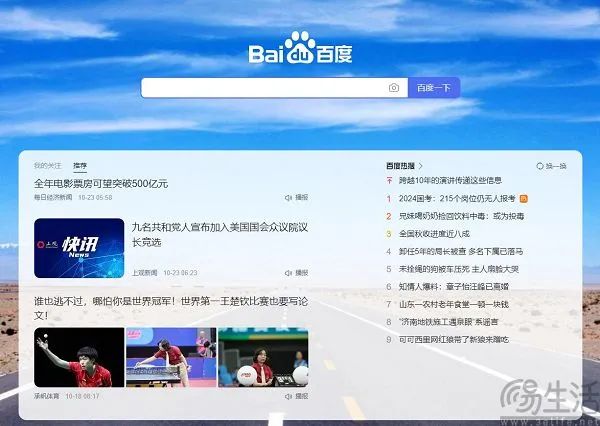
Task: Click 换一换 refresh icon
Action: (540, 166)
